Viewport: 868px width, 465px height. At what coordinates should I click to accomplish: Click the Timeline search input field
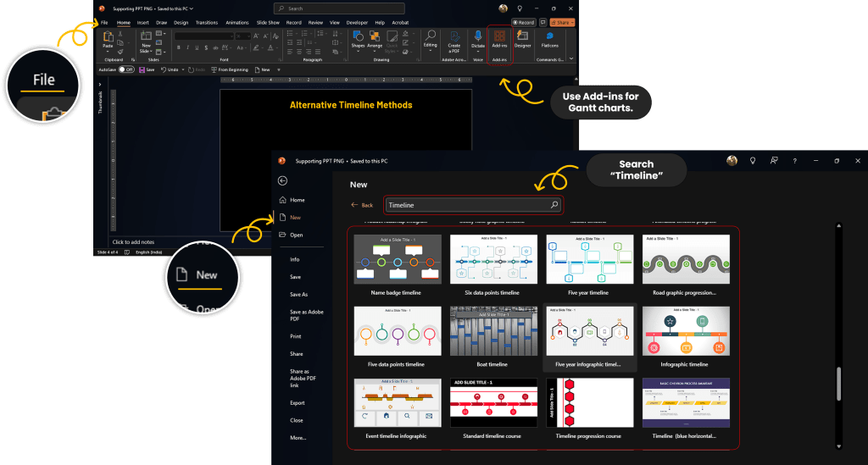point(466,205)
